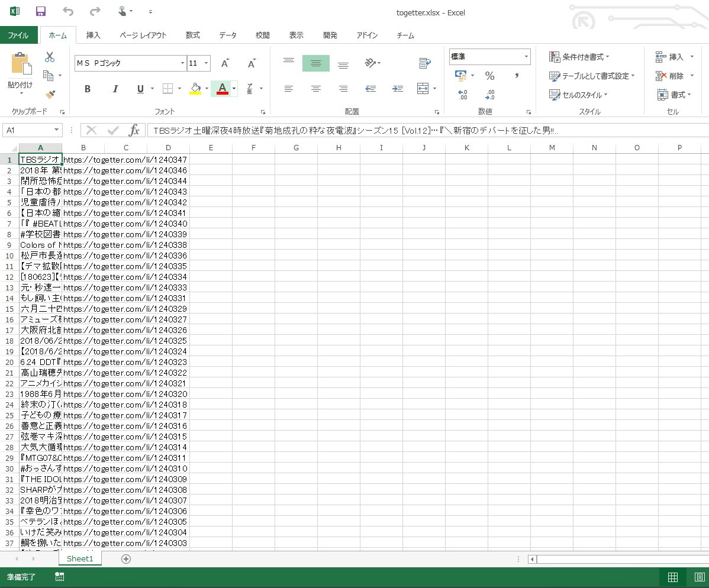Select the Sheet1 tab
Viewport: 709px width, 588px height.
(x=80, y=558)
